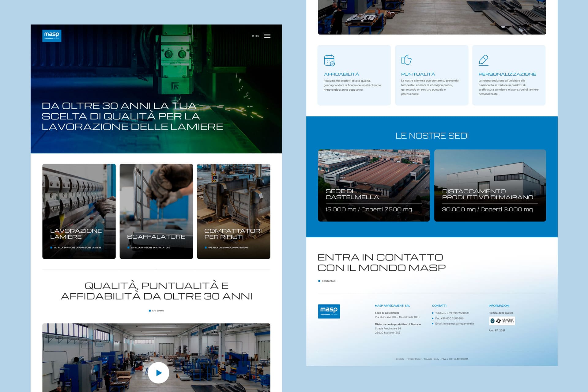588x392 pixels.
Task: Select 'MASP ARREDAMENTI SRL' footer heading
Action: (392, 306)
